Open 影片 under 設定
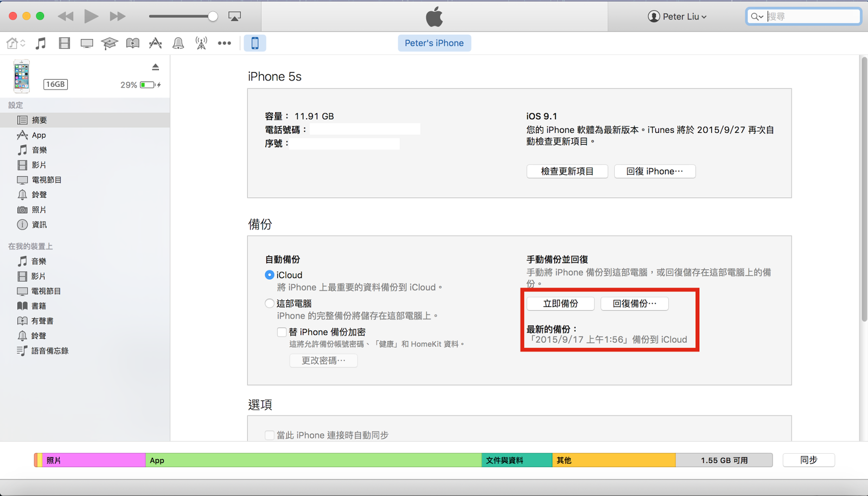 click(x=85, y=165)
